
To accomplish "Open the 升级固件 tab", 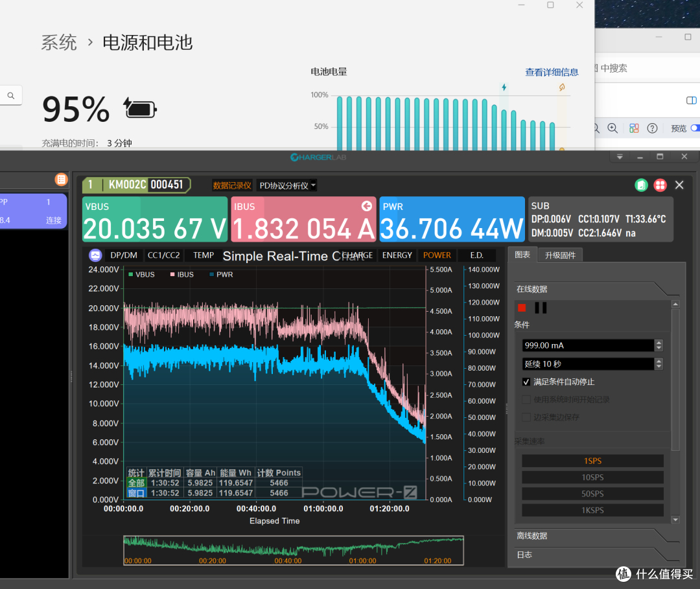I will click(560, 255).
